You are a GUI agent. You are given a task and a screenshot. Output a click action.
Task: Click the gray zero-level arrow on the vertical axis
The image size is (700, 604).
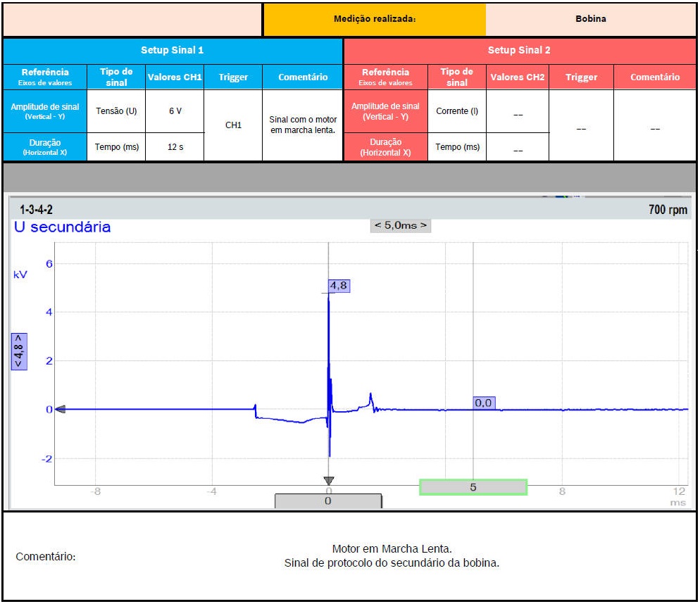point(61,409)
